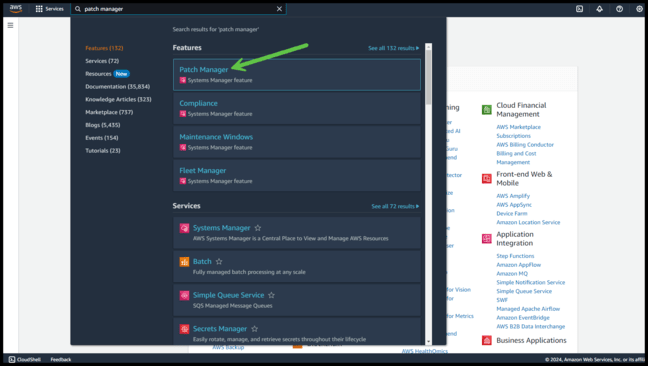Click search results scrollbar thumb

point(429,77)
